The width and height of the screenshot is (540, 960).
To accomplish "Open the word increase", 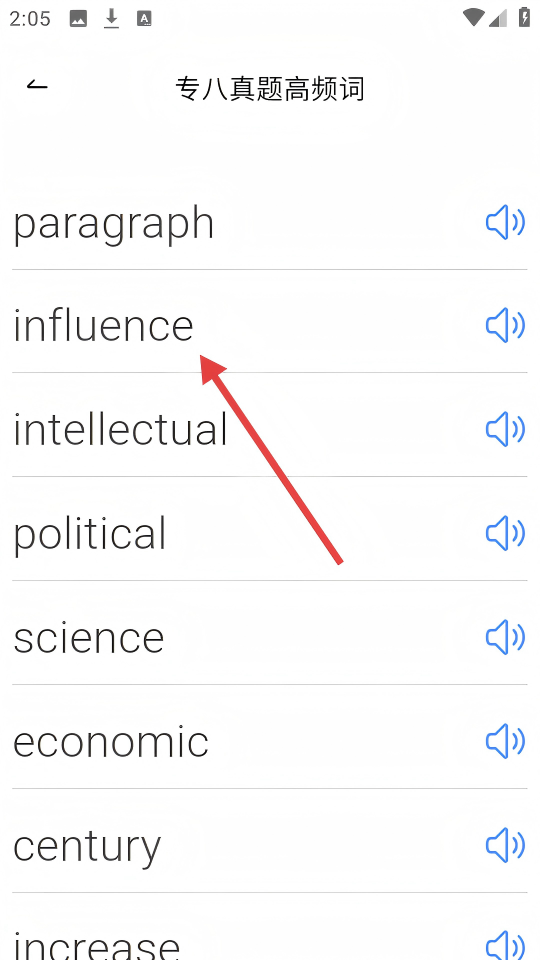I will (x=97, y=945).
